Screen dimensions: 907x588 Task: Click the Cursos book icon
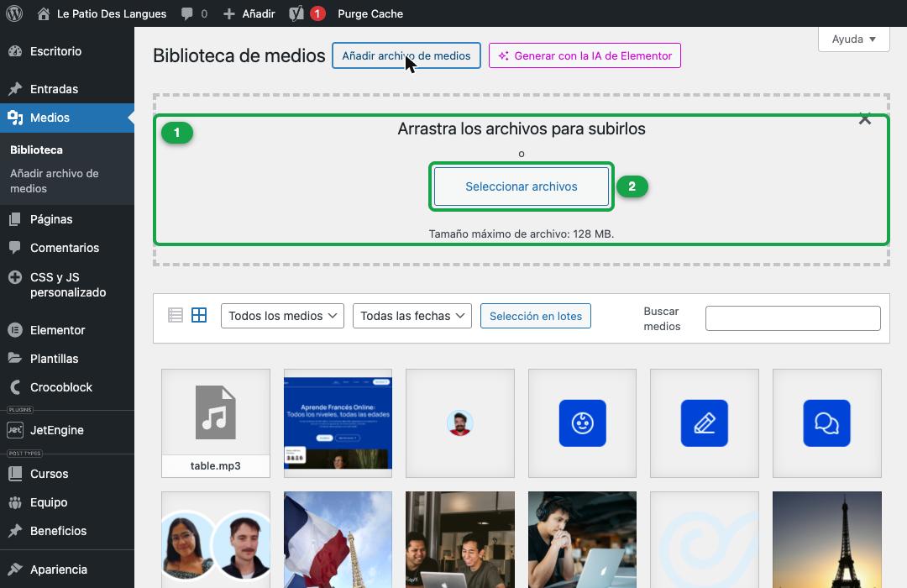tap(15, 474)
